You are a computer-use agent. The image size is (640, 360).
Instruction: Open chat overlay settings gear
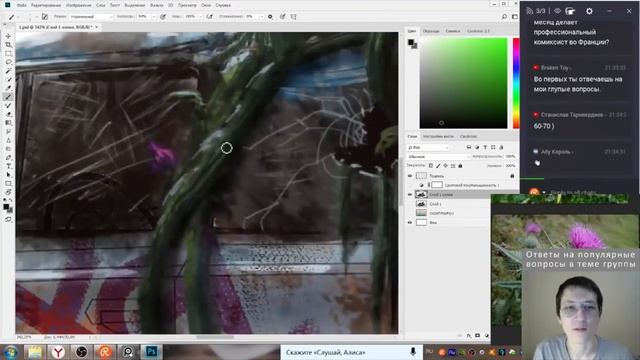[x=589, y=11]
